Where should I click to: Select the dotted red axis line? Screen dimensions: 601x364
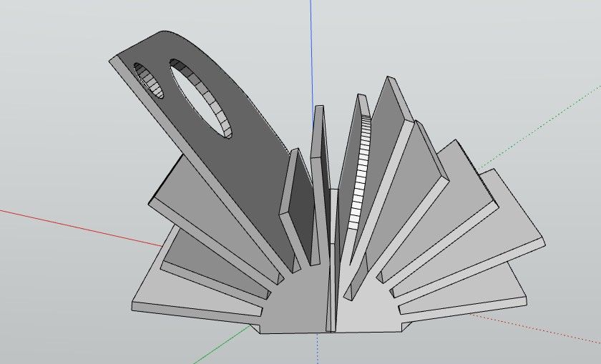[x=537, y=328]
